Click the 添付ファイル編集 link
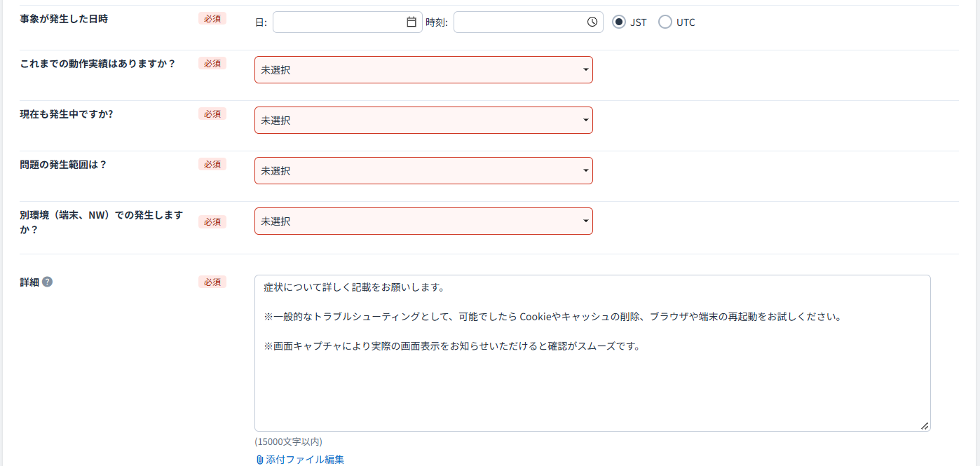The height and width of the screenshot is (466, 980). point(305,460)
